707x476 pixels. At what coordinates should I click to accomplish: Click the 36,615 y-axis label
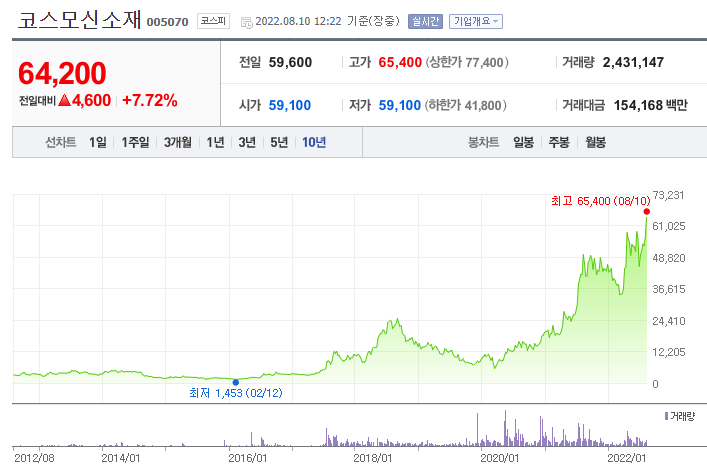pyautogui.click(x=669, y=289)
